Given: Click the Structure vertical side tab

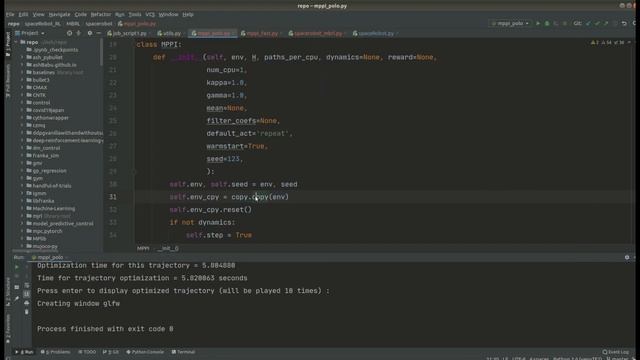Looking at the screenshot, I should [x=8, y=291].
